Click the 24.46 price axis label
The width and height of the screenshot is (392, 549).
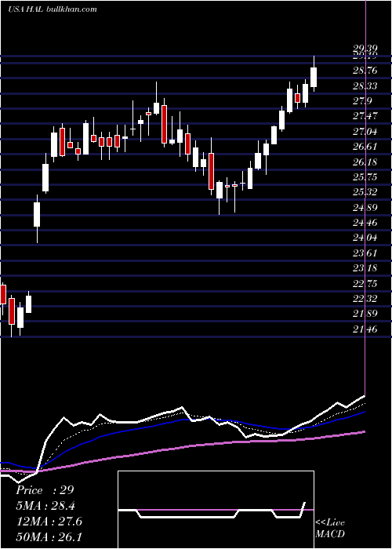coord(365,223)
